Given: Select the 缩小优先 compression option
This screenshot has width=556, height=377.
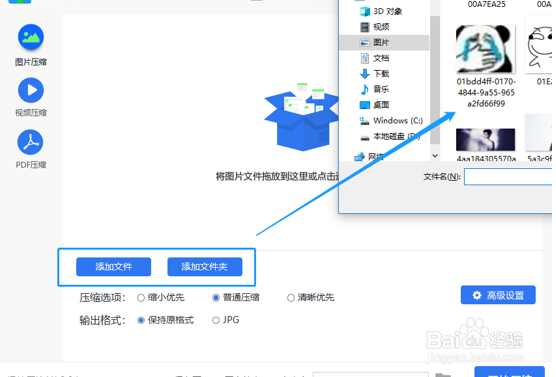Looking at the screenshot, I should (161, 297).
